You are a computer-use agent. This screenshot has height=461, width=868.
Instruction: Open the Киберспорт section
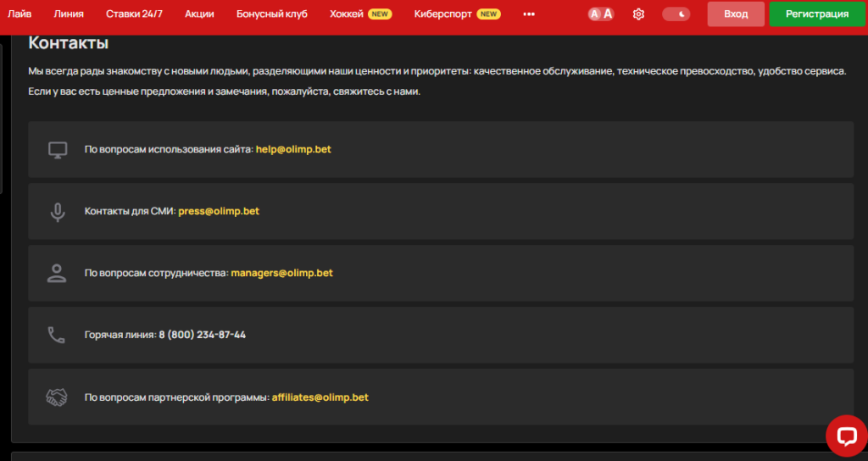(x=442, y=14)
